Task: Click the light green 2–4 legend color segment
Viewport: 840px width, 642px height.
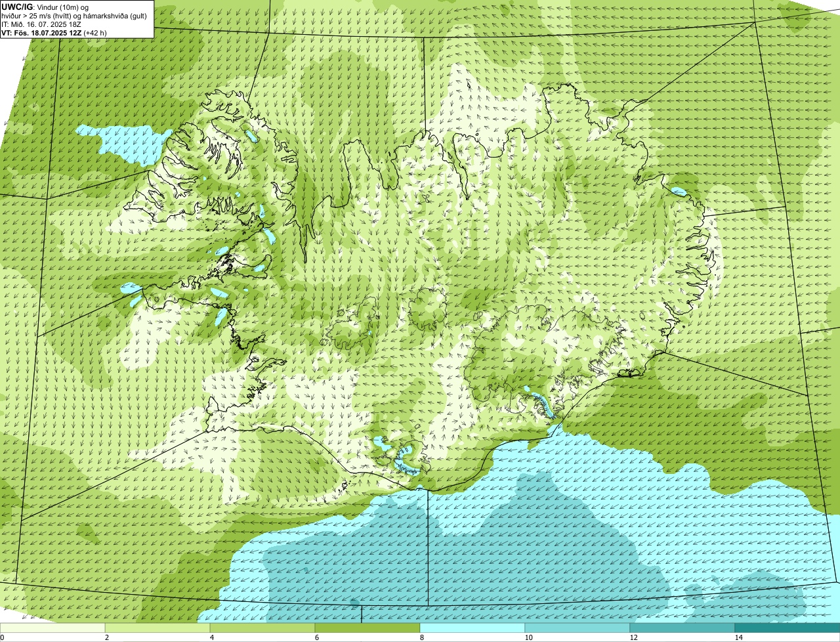Action: tap(157, 628)
